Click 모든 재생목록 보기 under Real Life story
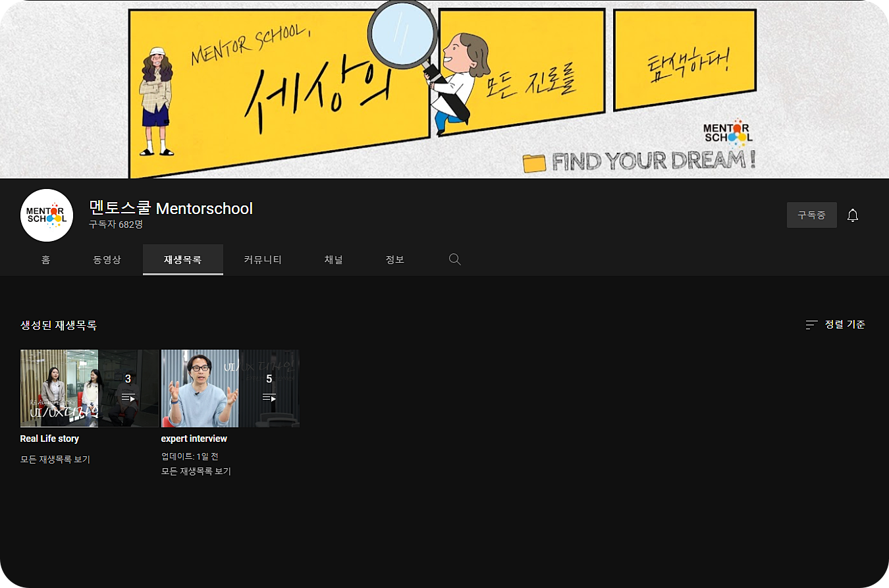 click(55, 460)
